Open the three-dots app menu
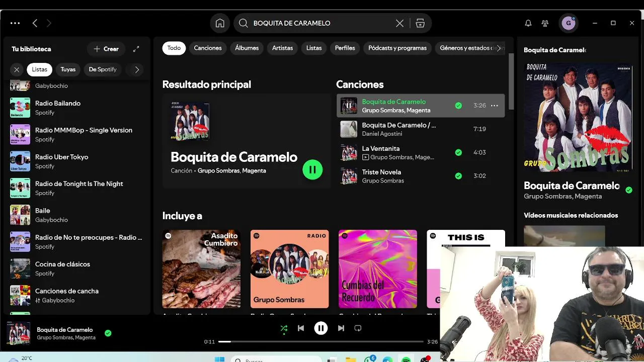This screenshot has height=362, width=644. coord(15,23)
